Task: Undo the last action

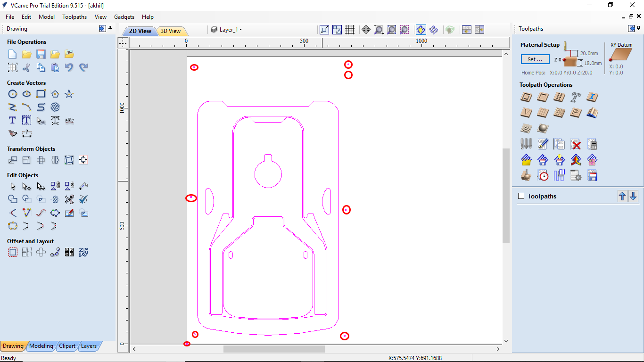Action: 69,67
